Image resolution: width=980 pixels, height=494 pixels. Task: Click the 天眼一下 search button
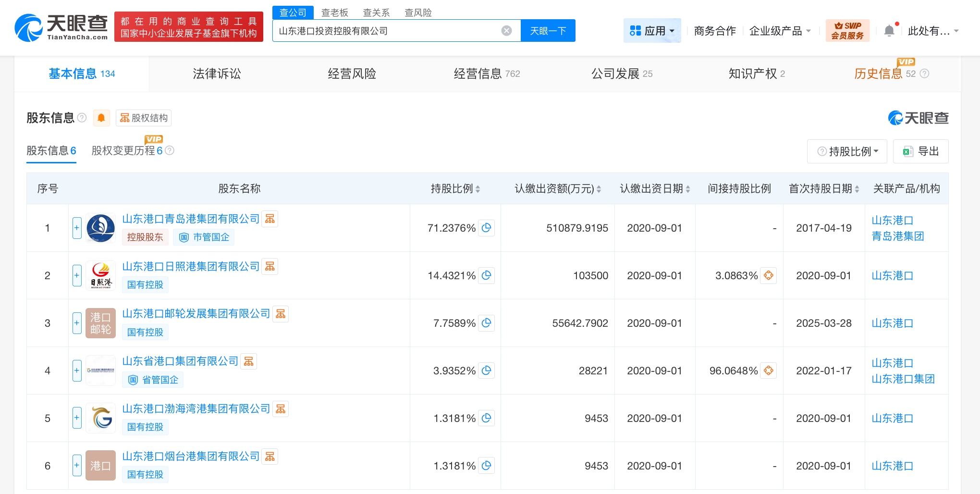click(548, 31)
